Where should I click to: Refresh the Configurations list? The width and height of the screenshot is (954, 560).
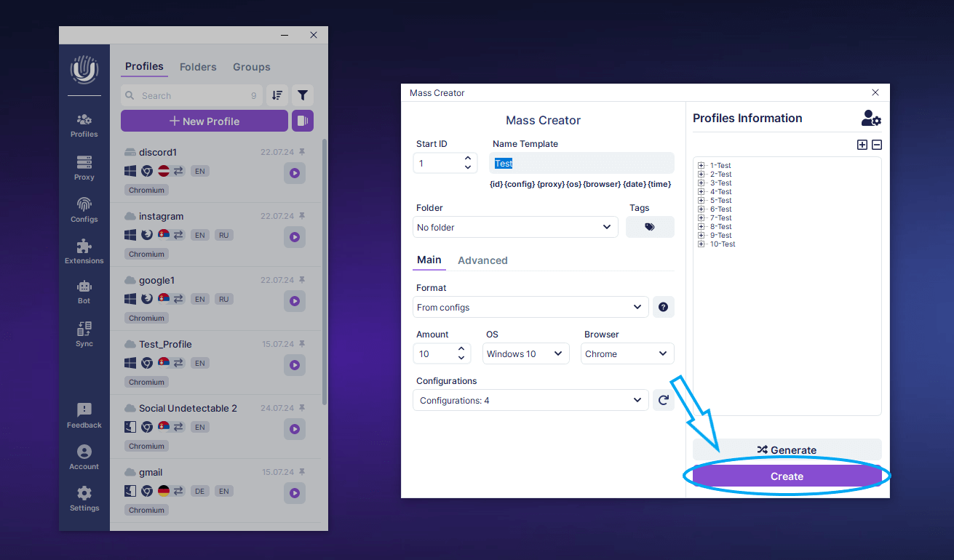[663, 400]
